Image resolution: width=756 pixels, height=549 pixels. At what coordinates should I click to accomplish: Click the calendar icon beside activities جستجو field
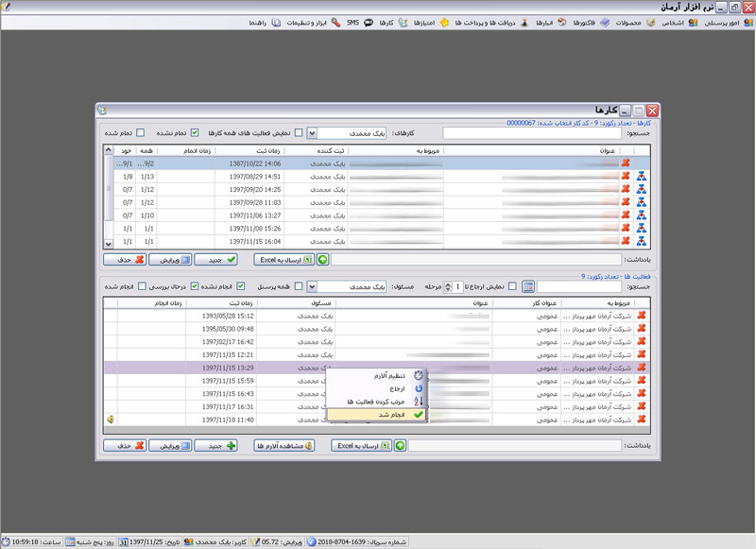[528, 286]
